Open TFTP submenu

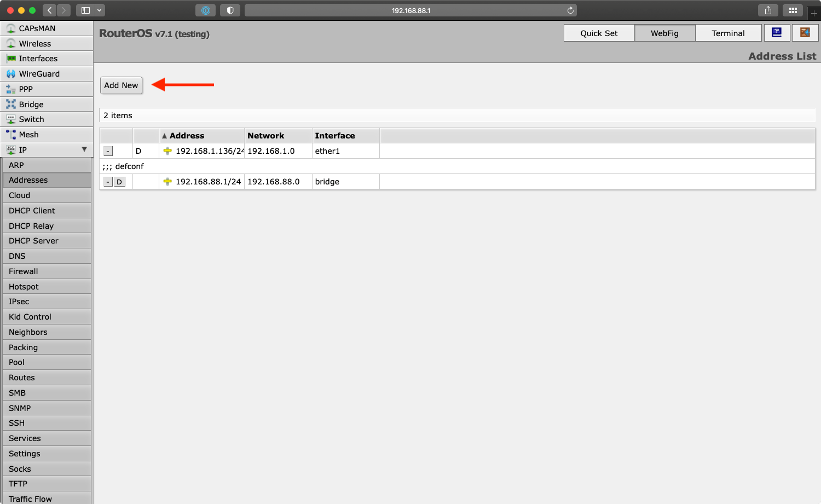point(47,484)
